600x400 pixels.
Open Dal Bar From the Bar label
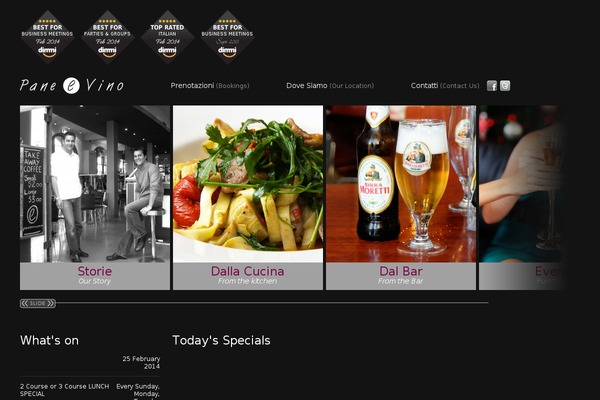(401, 276)
